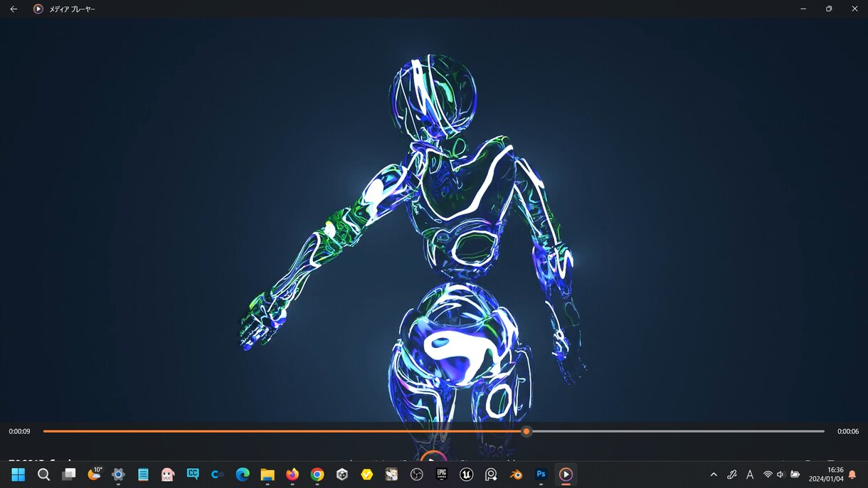The width and height of the screenshot is (868, 488).
Task: Expand the hidden system tray icons chevron
Action: (714, 474)
